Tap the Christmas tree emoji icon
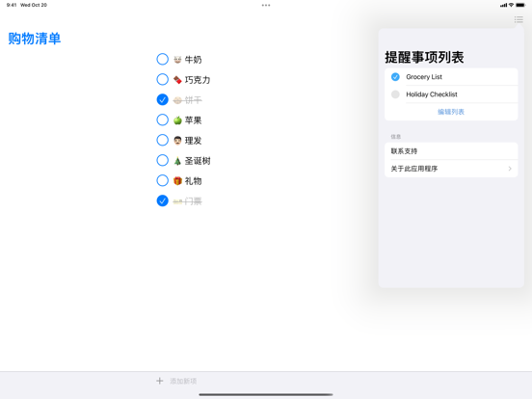Image resolution: width=532 pixels, height=399 pixels. click(x=177, y=161)
